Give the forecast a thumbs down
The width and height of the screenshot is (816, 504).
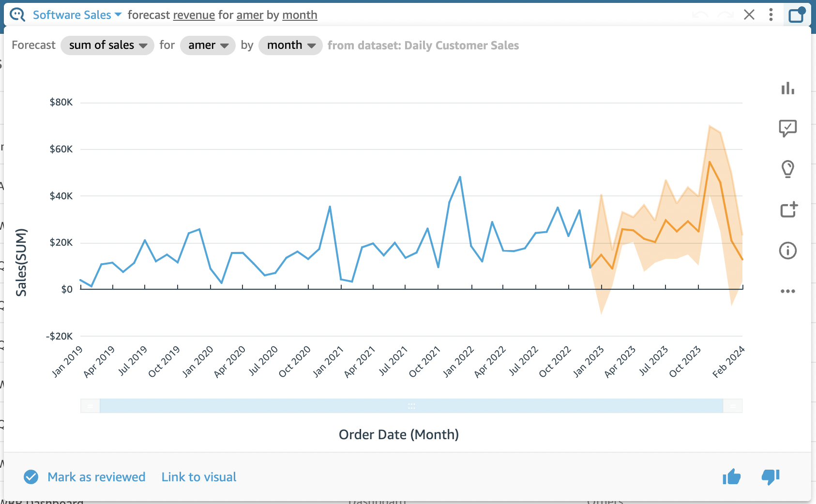click(x=771, y=477)
